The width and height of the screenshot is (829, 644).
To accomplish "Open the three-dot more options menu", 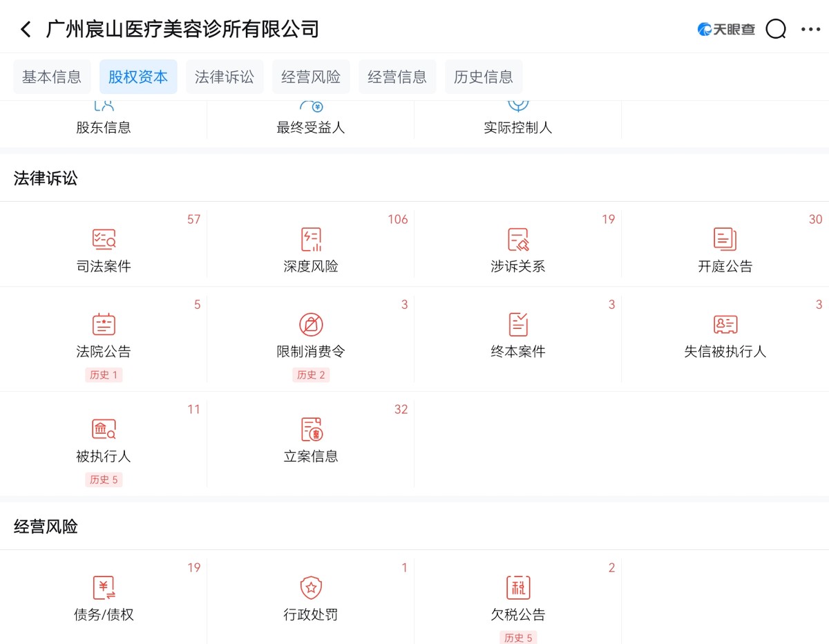I will click(810, 29).
